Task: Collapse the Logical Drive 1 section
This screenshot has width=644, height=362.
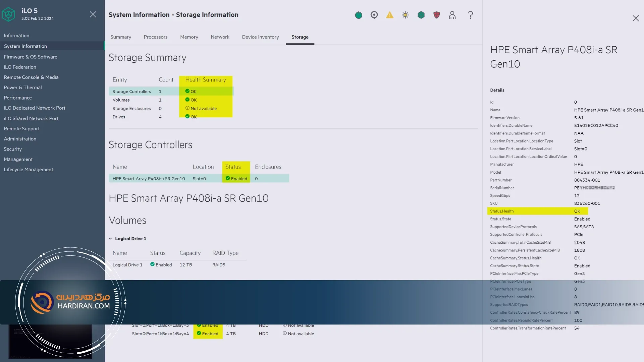Action: tap(110, 239)
